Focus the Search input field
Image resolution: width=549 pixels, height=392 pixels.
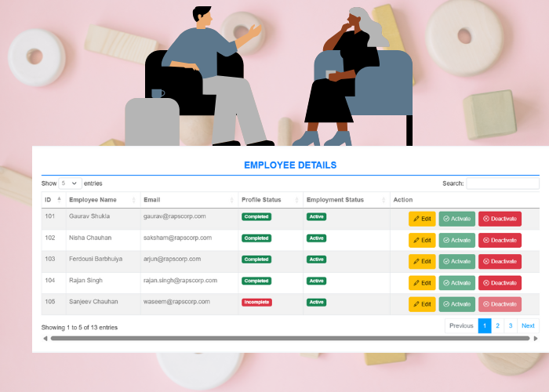(x=503, y=183)
